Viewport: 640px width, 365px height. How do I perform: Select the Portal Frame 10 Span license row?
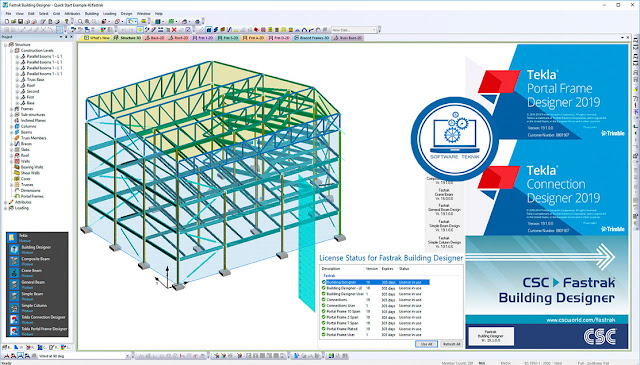pyautogui.click(x=376, y=311)
